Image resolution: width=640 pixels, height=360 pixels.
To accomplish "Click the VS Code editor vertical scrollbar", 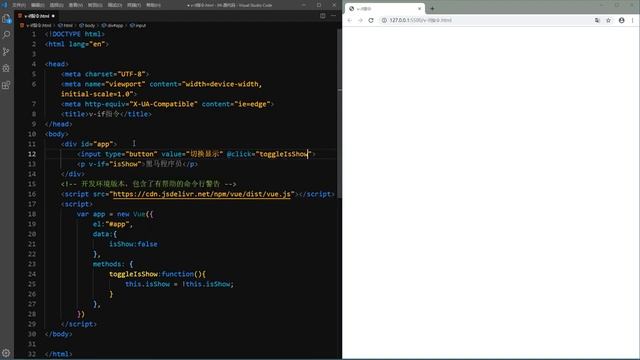I will pyautogui.click(x=340, y=114).
